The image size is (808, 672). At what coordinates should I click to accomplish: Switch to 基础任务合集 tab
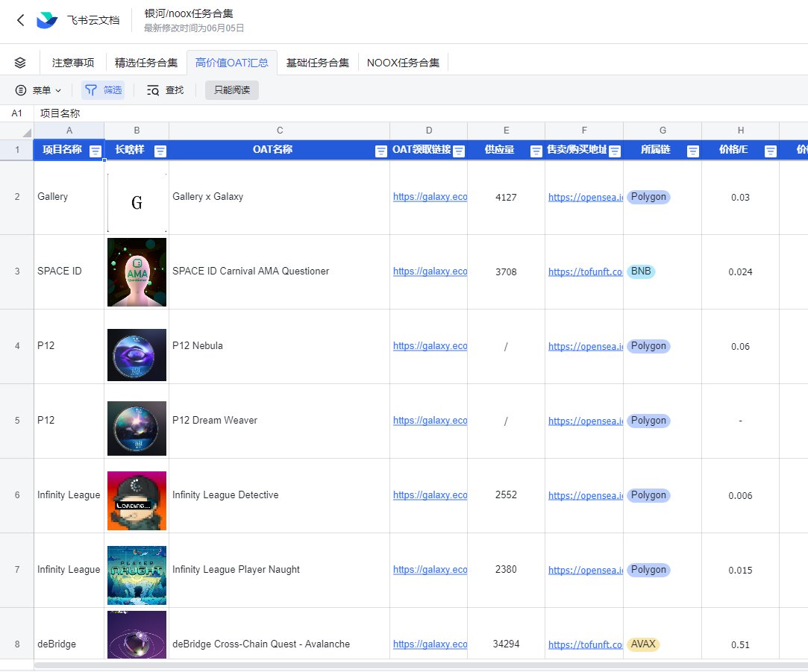tap(317, 63)
